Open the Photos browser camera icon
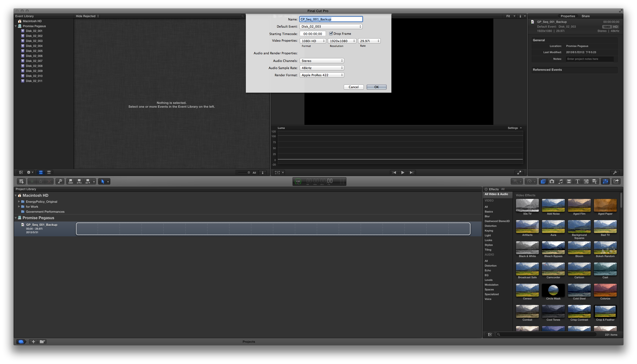This screenshot has height=364, width=637. coord(552,182)
